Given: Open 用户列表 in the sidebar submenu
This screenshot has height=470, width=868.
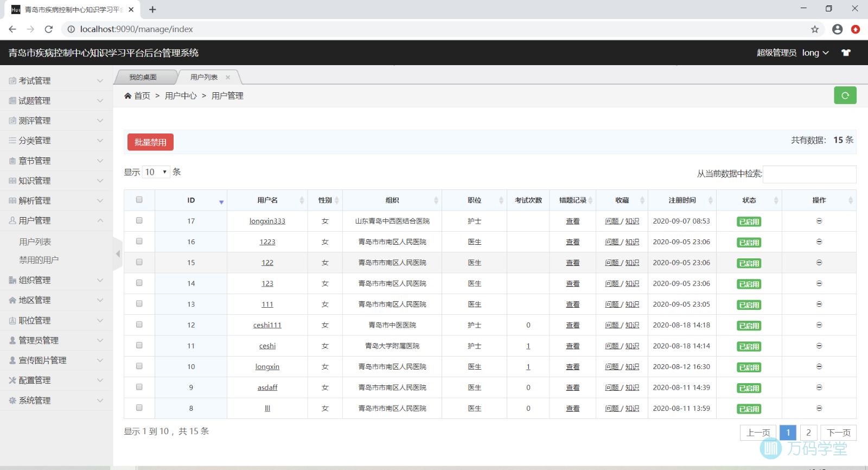Looking at the screenshot, I should pyautogui.click(x=35, y=242).
